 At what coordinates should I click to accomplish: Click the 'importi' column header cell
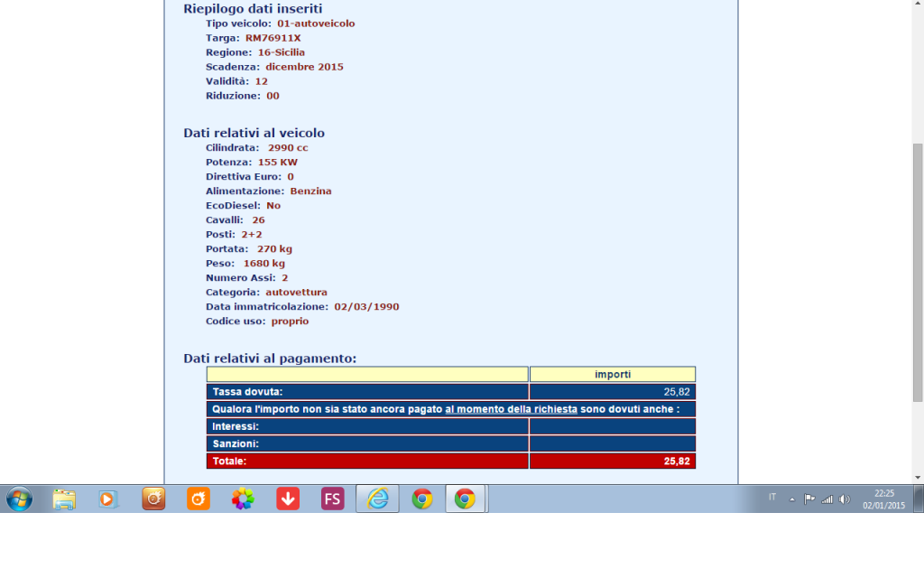pos(612,374)
